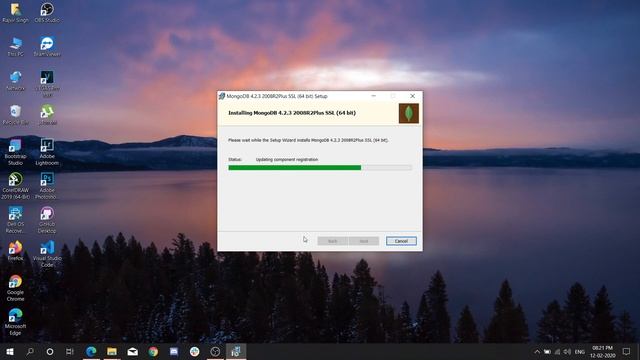Open File Explorer from the taskbar
Screen dimensions: 640x360
click(112, 351)
